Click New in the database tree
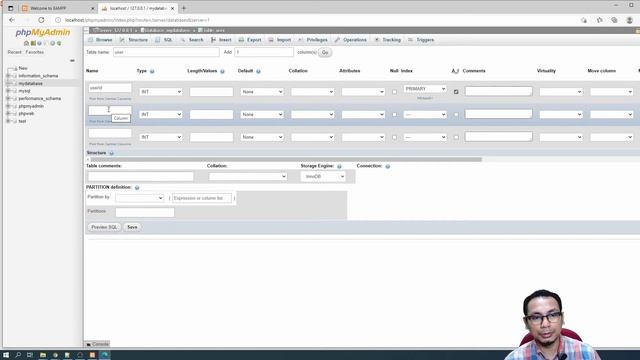The height and width of the screenshot is (360, 640). tap(23, 68)
